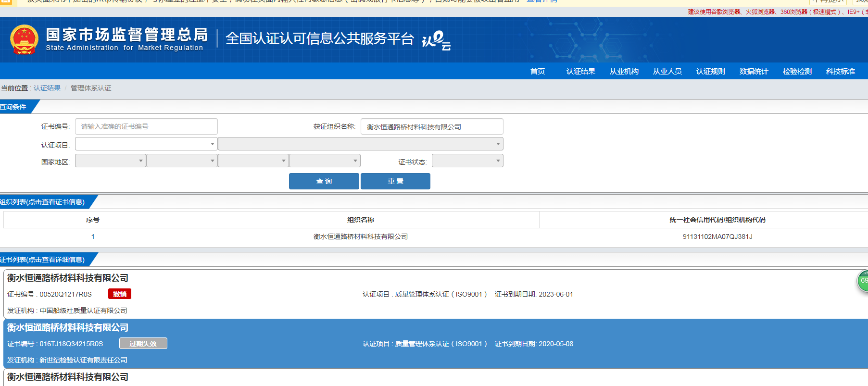This screenshot has width=868, height=386.
Task: Expand the wide second 认证项目 dropdown
Action: click(x=361, y=144)
